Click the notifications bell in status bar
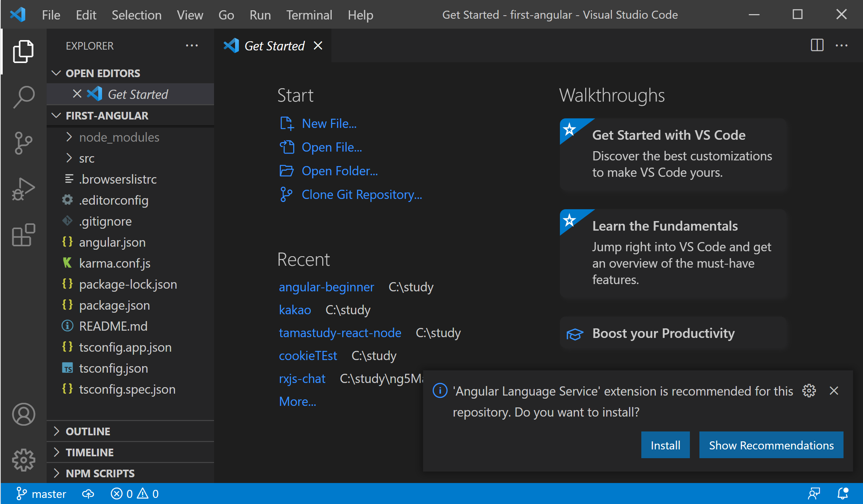This screenshot has height=504, width=863. click(x=842, y=494)
